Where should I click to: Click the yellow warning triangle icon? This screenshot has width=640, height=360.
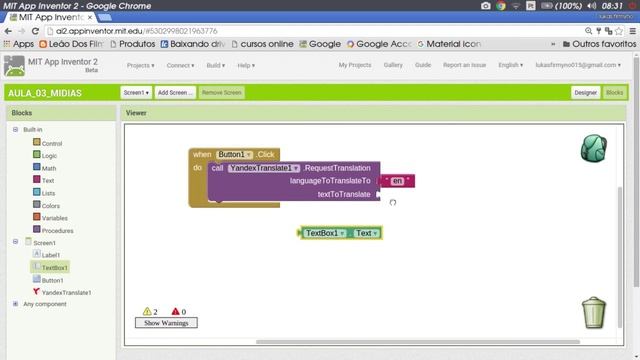pyautogui.click(x=147, y=311)
